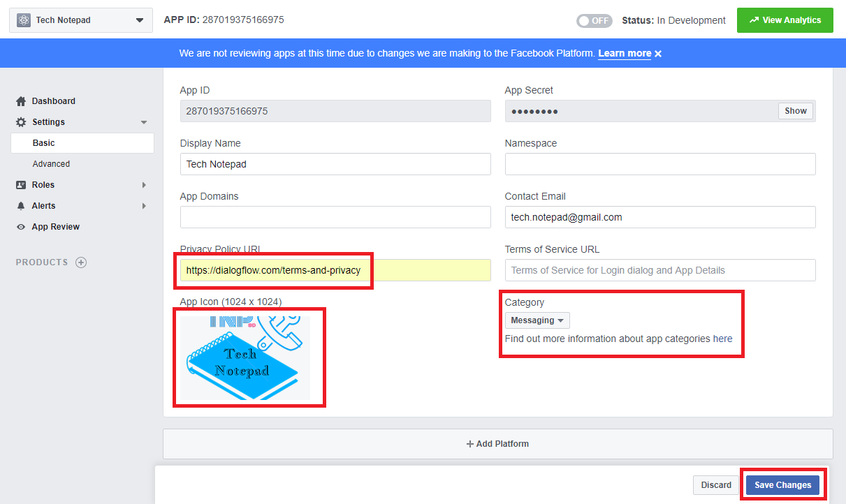
Task: Add a product with plus icon
Action: [x=81, y=262]
